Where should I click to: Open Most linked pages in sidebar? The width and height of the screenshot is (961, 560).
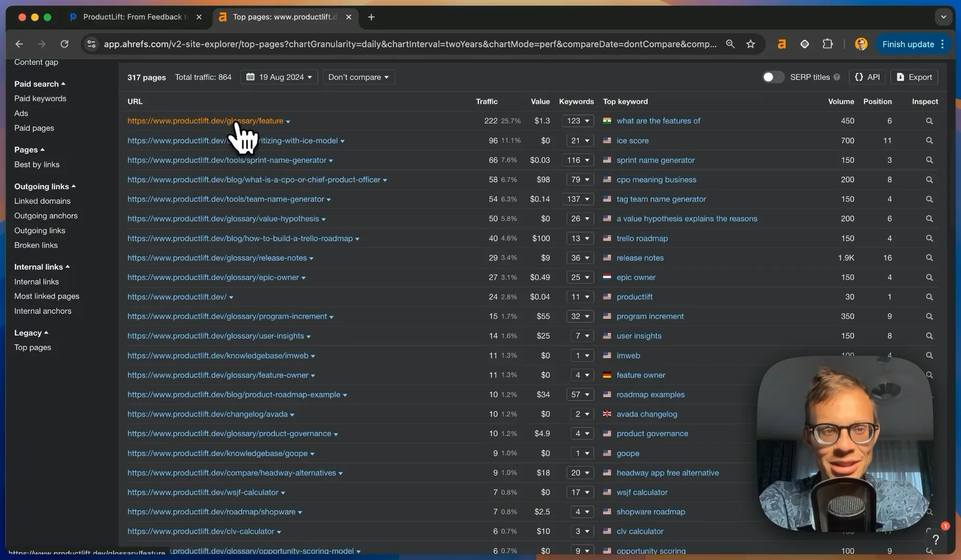tap(47, 296)
